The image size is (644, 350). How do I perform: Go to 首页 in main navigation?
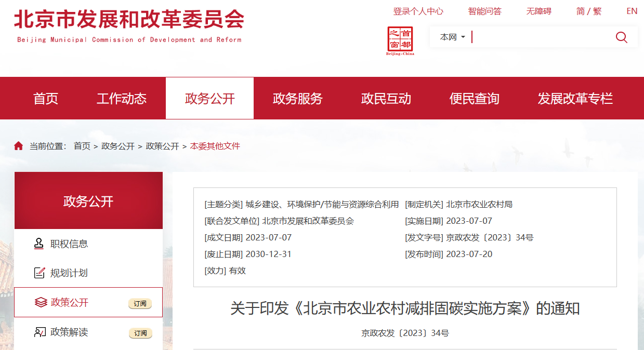pos(46,99)
